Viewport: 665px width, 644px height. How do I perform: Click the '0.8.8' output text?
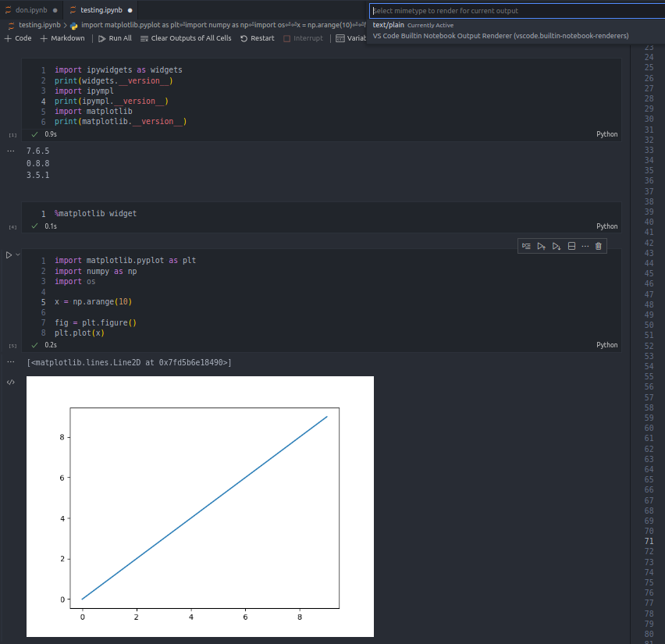(37, 163)
